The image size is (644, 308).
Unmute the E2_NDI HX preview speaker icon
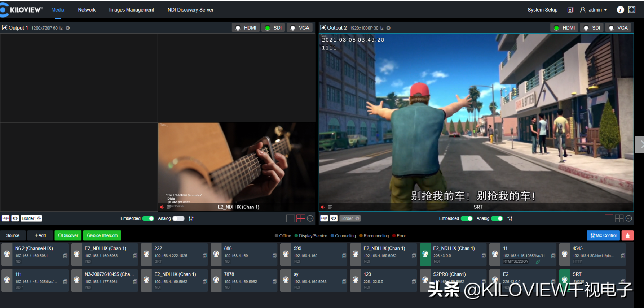pos(162,207)
